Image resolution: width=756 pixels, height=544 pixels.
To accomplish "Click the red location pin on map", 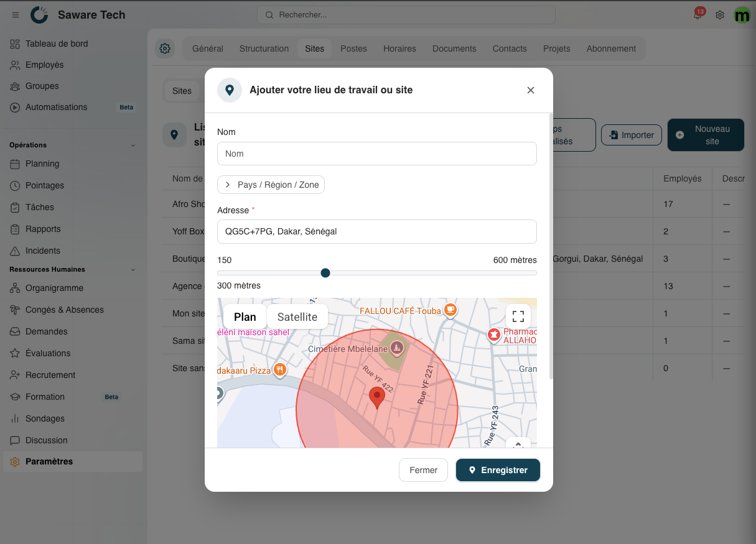I will (377, 397).
